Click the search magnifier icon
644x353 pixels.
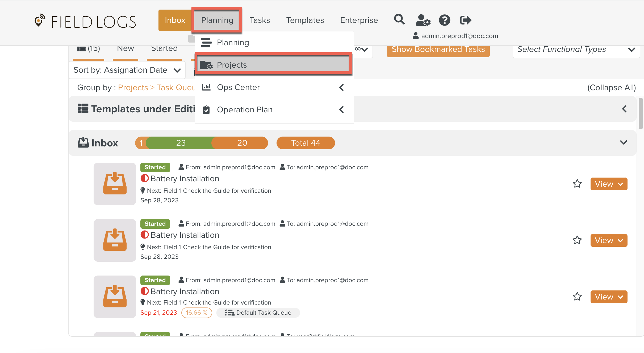coord(399,20)
